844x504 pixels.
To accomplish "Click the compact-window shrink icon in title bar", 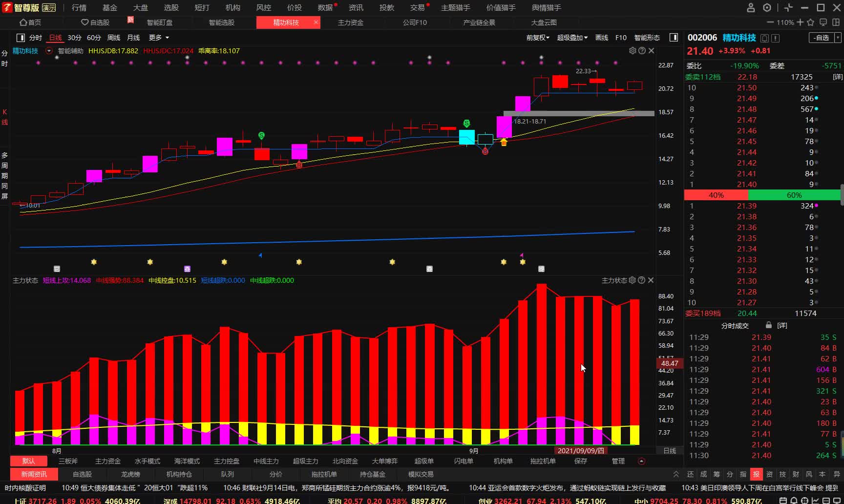I will click(x=788, y=8).
